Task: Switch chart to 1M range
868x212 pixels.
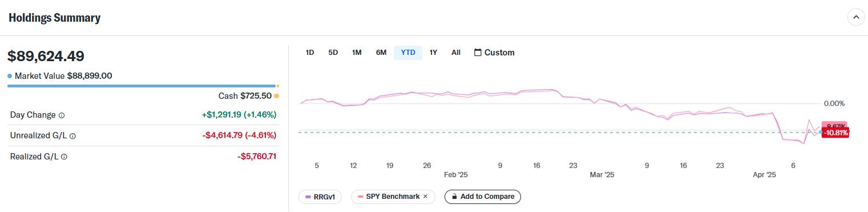Action: click(x=357, y=53)
